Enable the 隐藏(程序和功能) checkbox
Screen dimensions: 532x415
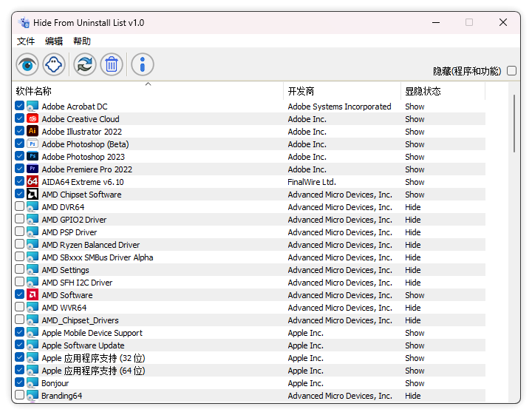click(511, 71)
